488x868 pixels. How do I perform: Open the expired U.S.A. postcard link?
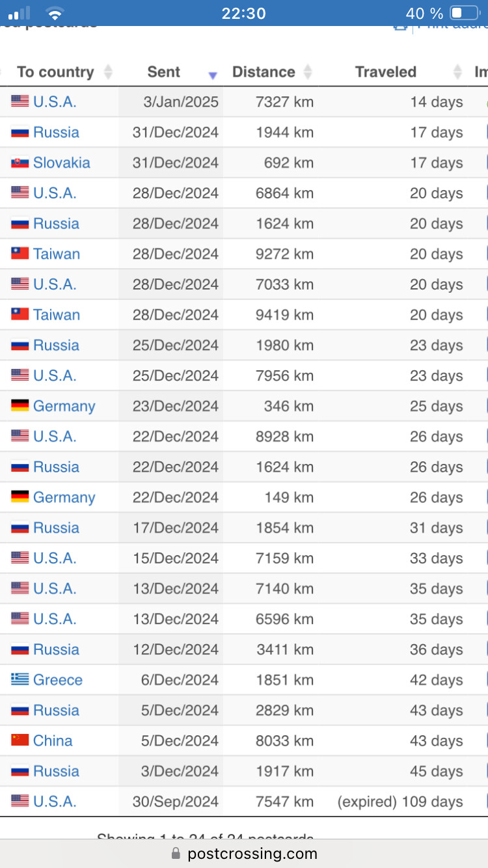click(x=55, y=802)
